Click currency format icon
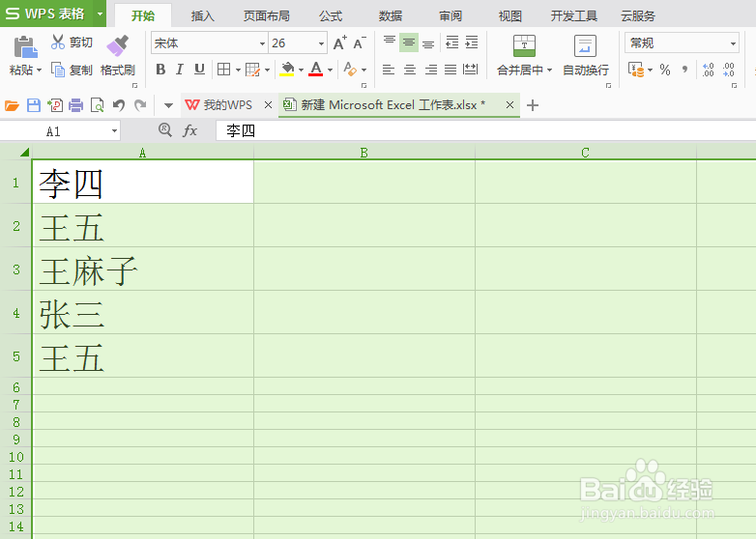Screen dimensions: 756x539 pyautogui.click(x=636, y=70)
